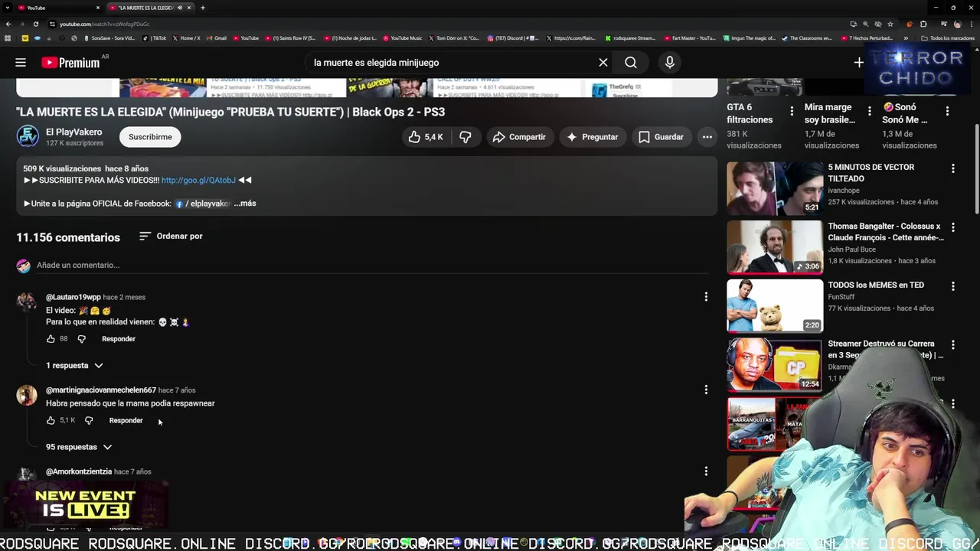This screenshot has height=551, width=980.
Task: Expand 1 respuesta thread
Action: [x=74, y=366]
